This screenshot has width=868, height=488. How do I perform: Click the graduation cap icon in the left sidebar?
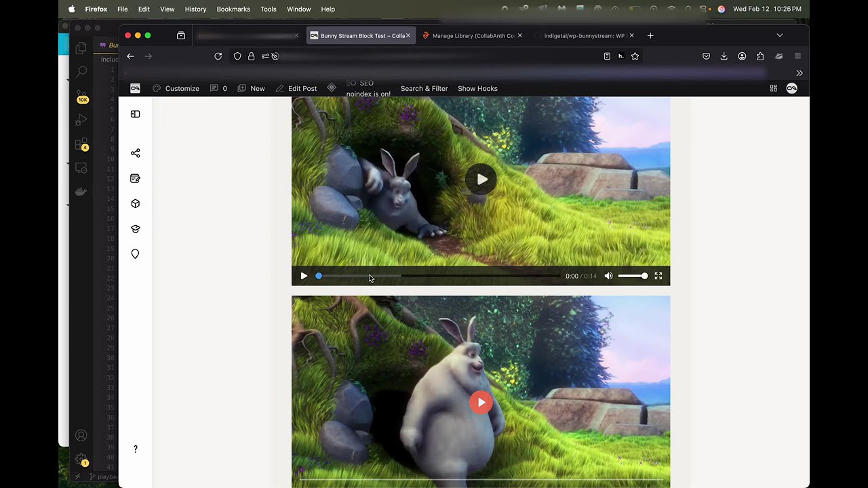pyautogui.click(x=135, y=229)
